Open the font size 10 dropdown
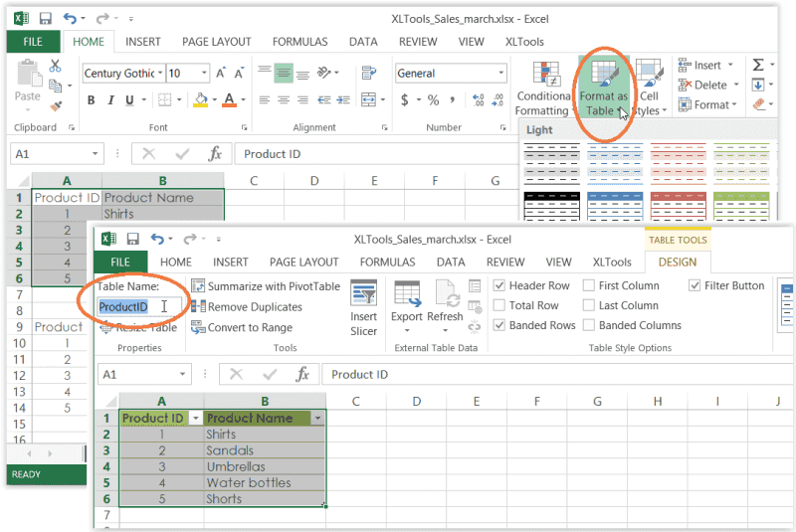Image resolution: width=796 pixels, height=532 pixels. click(204, 73)
